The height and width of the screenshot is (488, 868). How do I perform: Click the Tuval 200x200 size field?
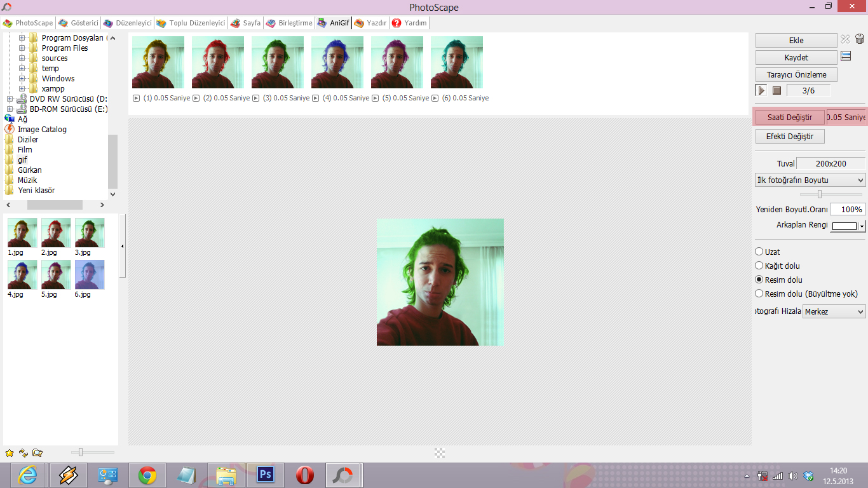coord(831,163)
